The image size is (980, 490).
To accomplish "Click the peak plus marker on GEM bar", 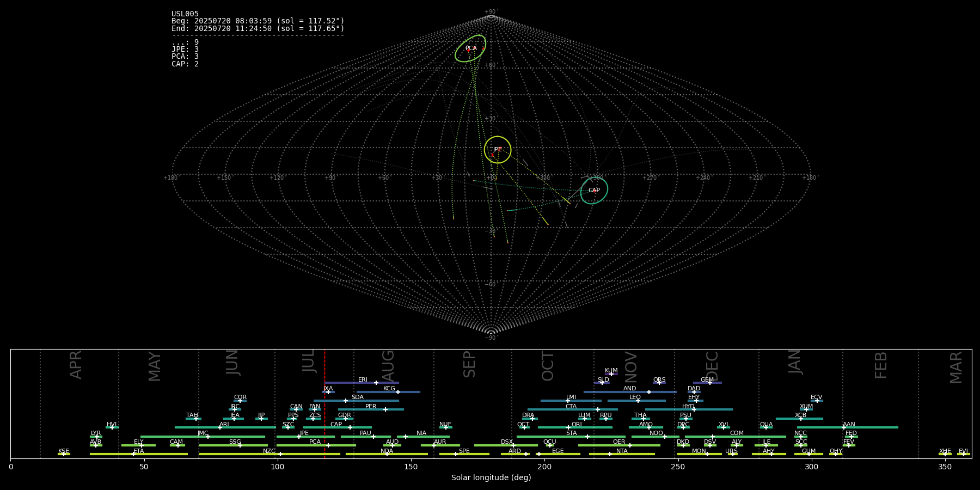I will (x=710, y=383).
